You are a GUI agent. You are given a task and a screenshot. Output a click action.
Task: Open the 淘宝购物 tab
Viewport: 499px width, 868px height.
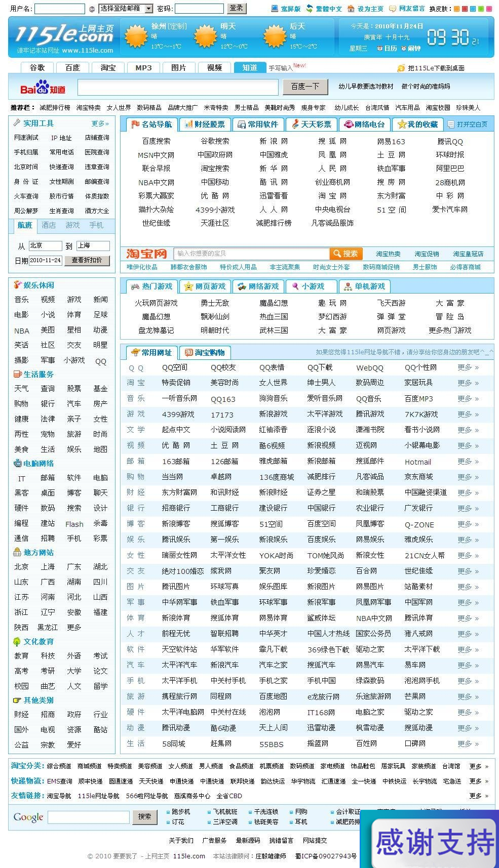pyautogui.click(x=205, y=352)
